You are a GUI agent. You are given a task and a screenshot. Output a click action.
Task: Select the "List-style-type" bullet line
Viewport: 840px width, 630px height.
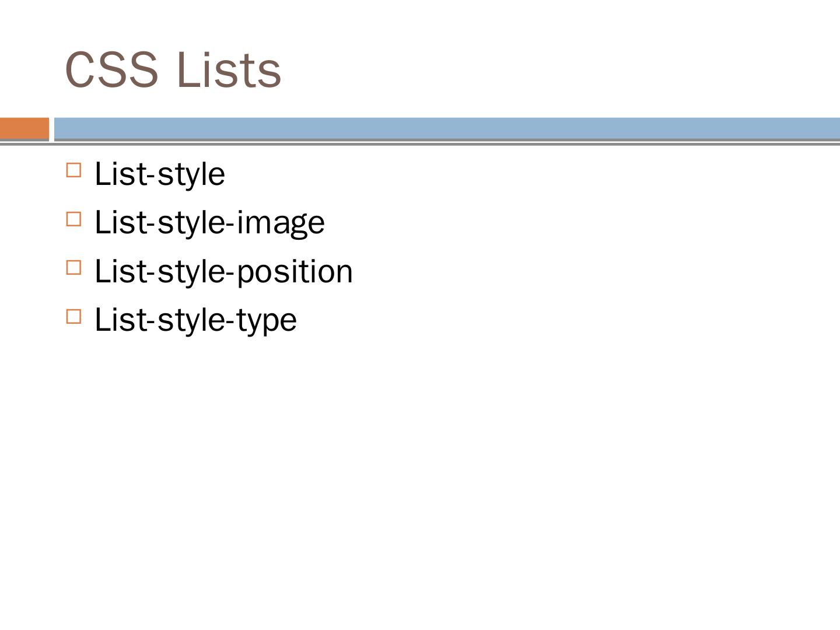click(x=195, y=320)
